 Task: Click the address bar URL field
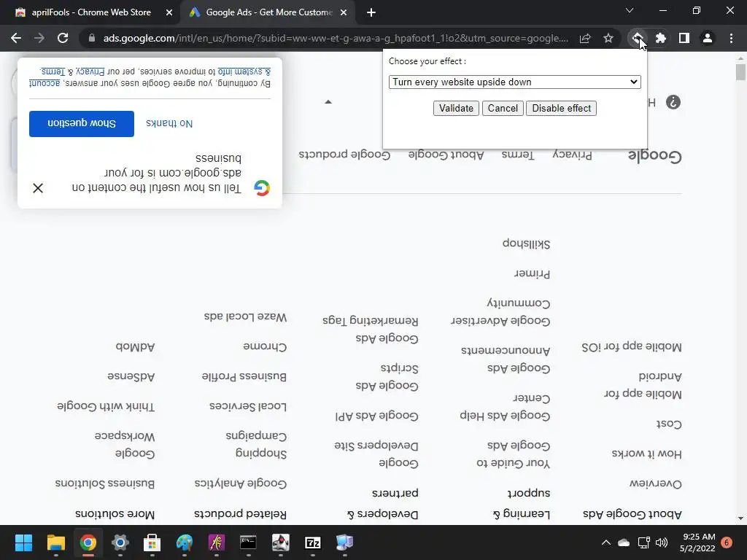click(x=336, y=38)
